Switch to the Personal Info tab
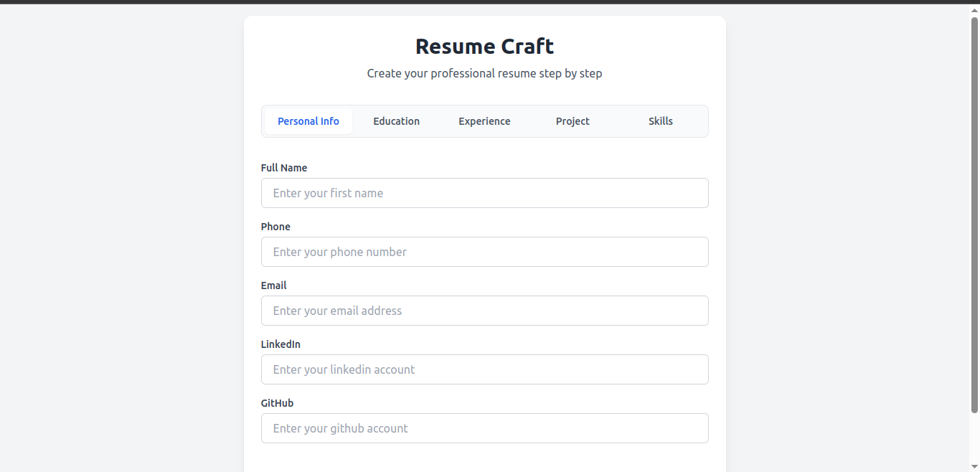The image size is (980, 472). (308, 121)
